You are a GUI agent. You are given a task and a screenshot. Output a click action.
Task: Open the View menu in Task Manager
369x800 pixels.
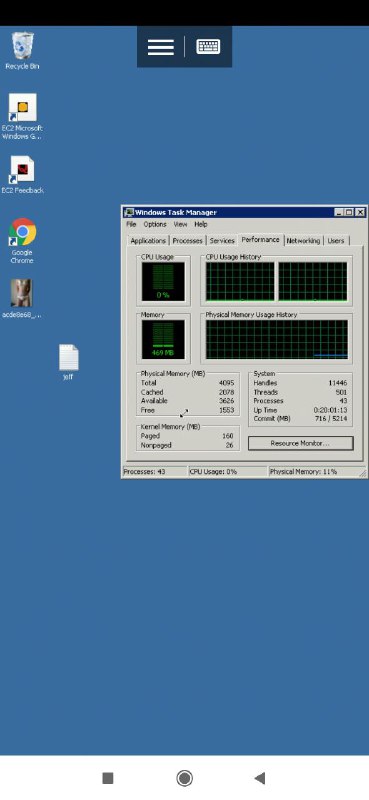click(x=180, y=224)
